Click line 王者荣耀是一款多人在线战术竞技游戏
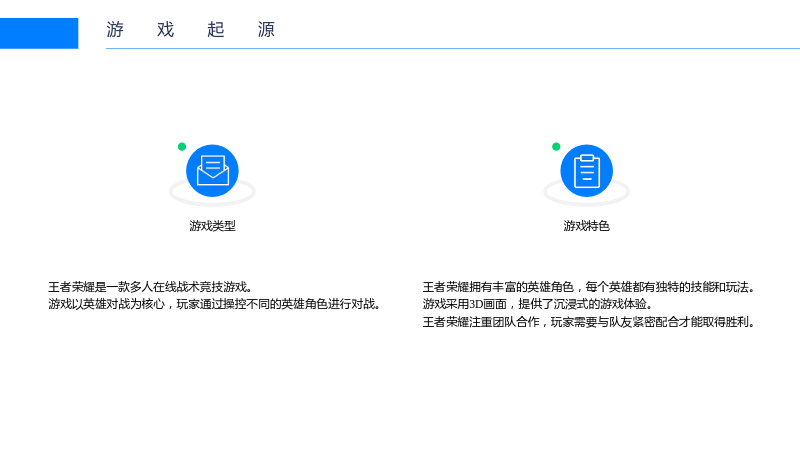This screenshot has height=450, width=800. 150,287
